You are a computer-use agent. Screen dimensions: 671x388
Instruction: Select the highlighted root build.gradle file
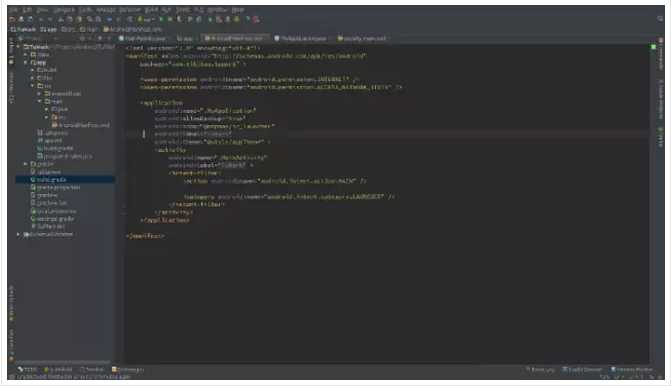click(x=65, y=180)
